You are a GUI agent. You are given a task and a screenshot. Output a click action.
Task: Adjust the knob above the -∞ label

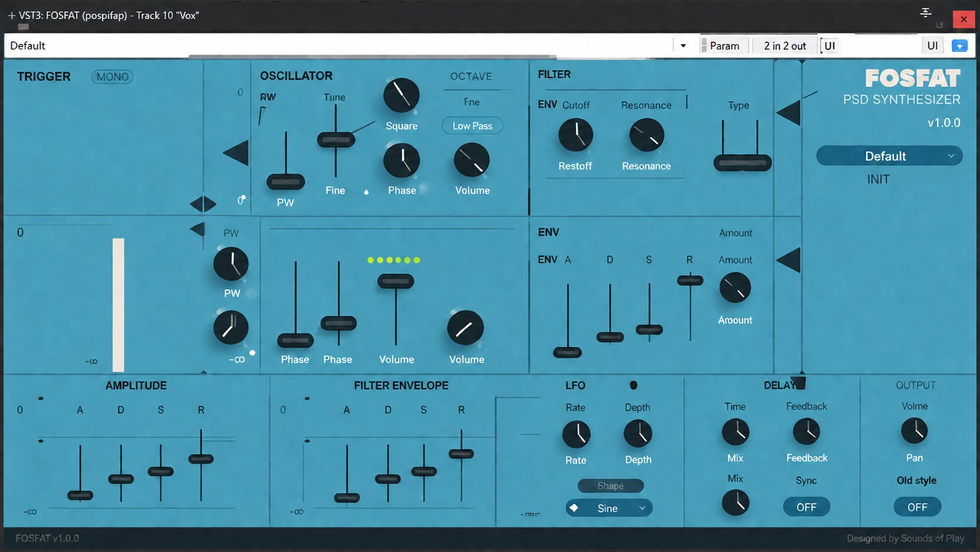(x=231, y=327)
